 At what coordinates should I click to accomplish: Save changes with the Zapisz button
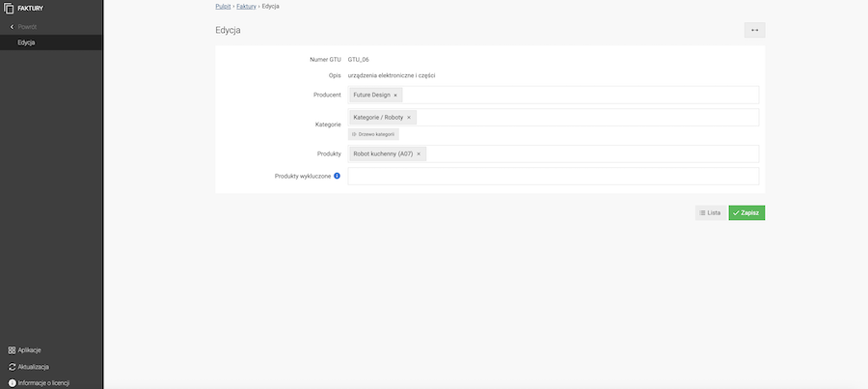[746, 212]
